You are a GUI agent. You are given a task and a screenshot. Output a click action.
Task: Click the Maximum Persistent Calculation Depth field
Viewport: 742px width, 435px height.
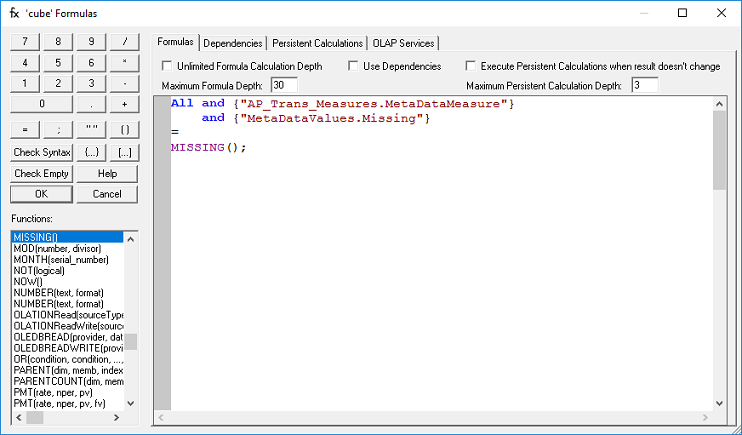tap(645, 86)
